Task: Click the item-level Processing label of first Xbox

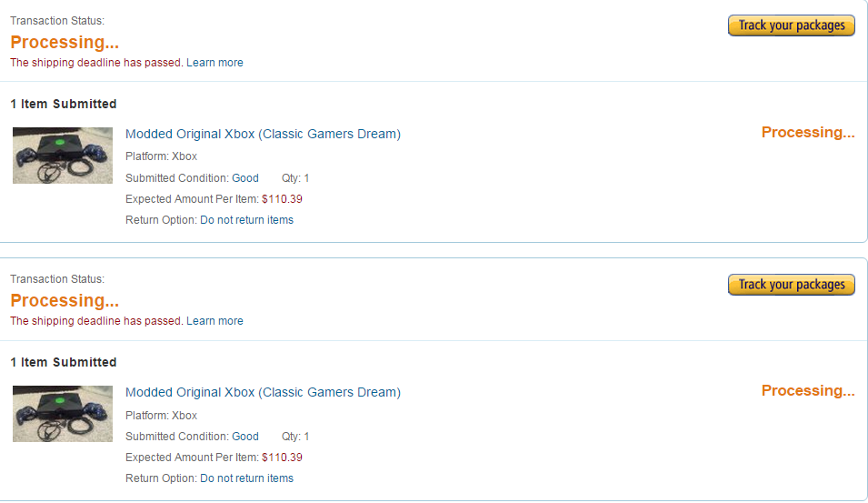Action: pos(808,133)
